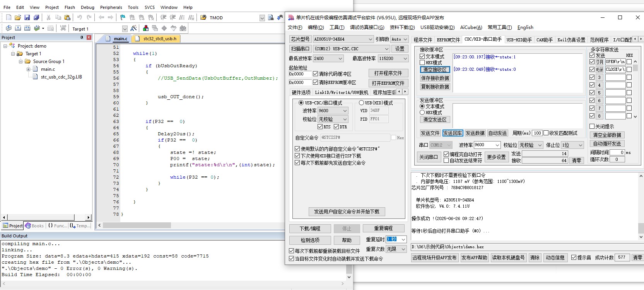Open the 最低波特率 2400 dropdown
Image resolution: width=644 pixels, height=290 pixels.
coord(340,58)
